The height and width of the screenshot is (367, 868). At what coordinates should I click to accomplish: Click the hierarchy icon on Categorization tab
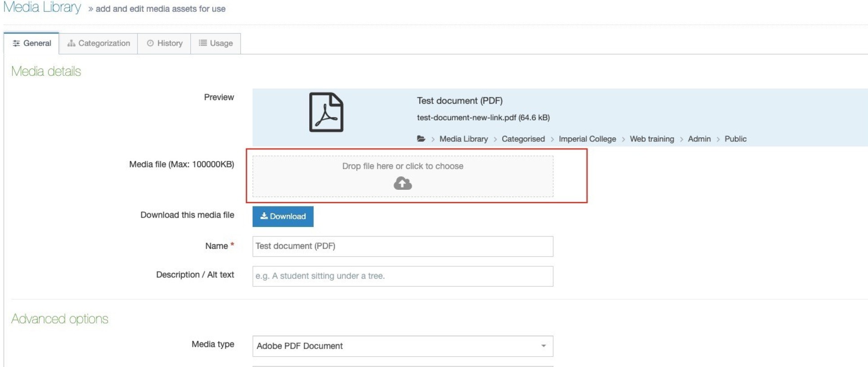(x=71, y=44)
